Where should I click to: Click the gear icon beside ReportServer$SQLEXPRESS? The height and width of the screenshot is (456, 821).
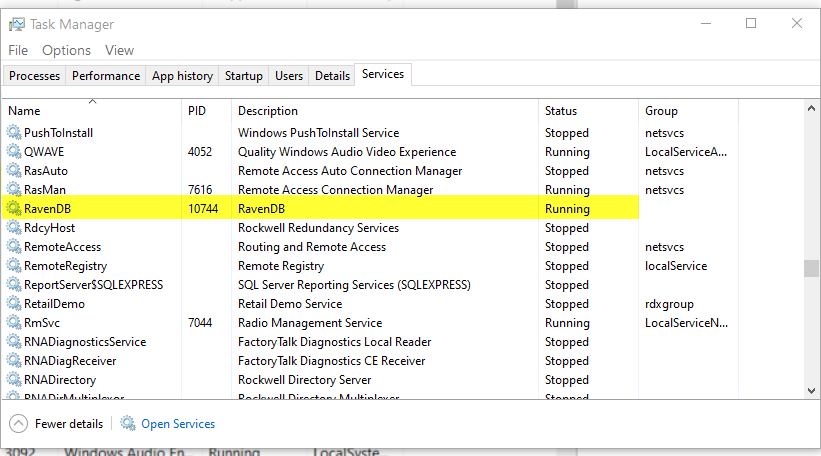tap(14, 284)
